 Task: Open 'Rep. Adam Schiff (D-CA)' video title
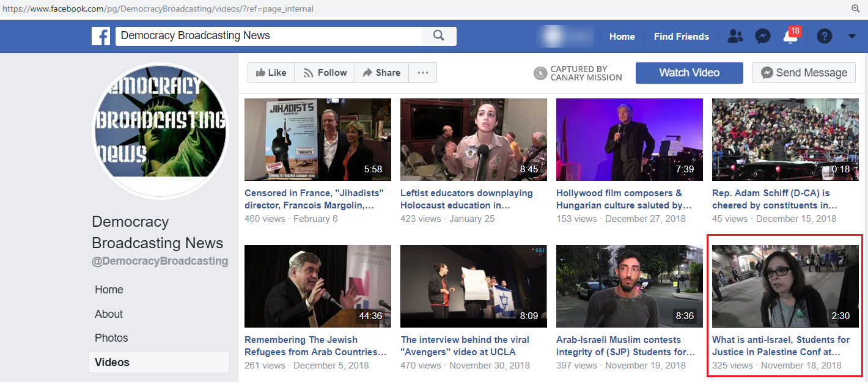tap(774, 199)
